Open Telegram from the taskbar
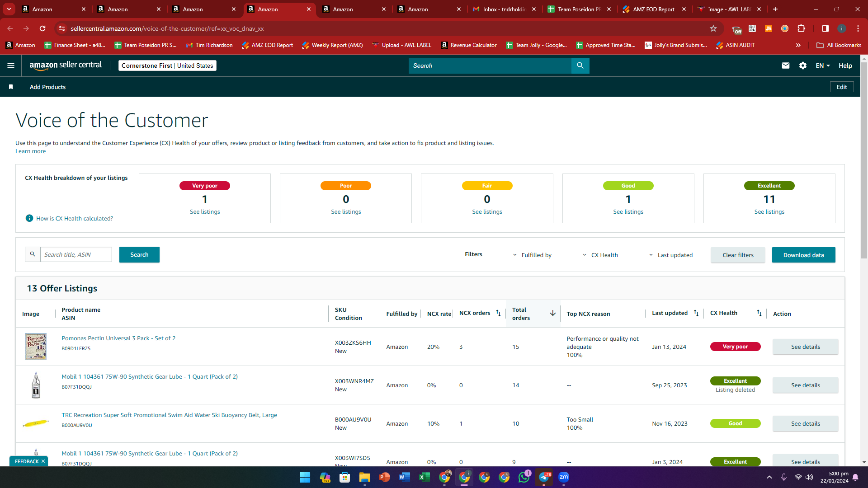This screenshot has height=488, width=868. pyautogui.click(x=544, y=477)
